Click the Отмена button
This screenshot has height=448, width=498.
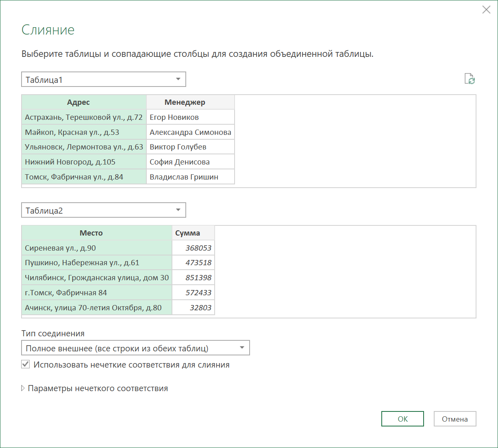455,419
